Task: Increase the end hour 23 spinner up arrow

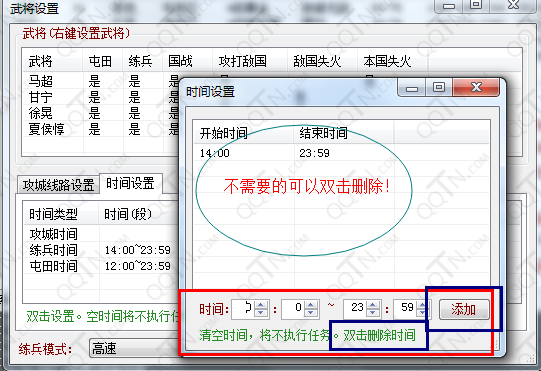Action: click(x=373, y=305)
